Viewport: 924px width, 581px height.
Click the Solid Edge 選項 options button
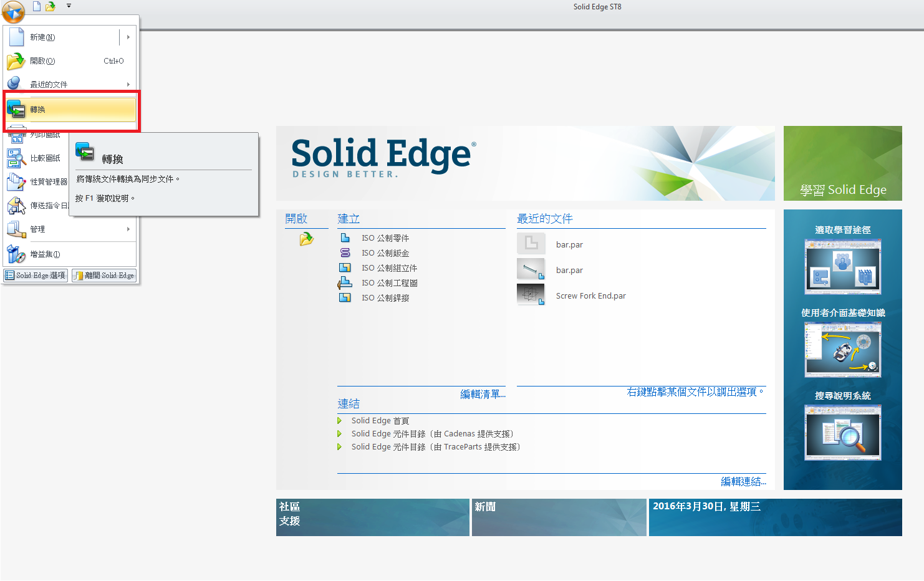pos(36,276)
